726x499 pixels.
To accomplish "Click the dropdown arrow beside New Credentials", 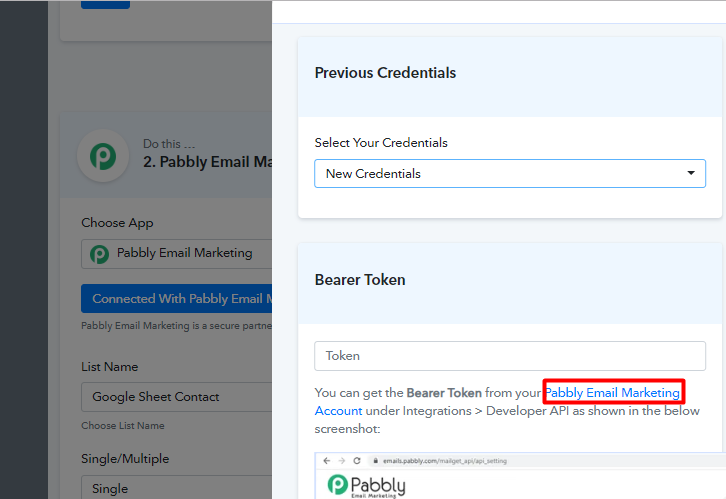I will (x=691, y=173).
